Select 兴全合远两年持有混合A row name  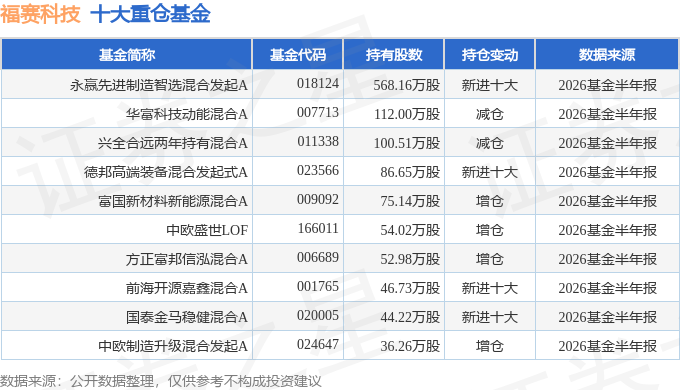coord(173,143)
